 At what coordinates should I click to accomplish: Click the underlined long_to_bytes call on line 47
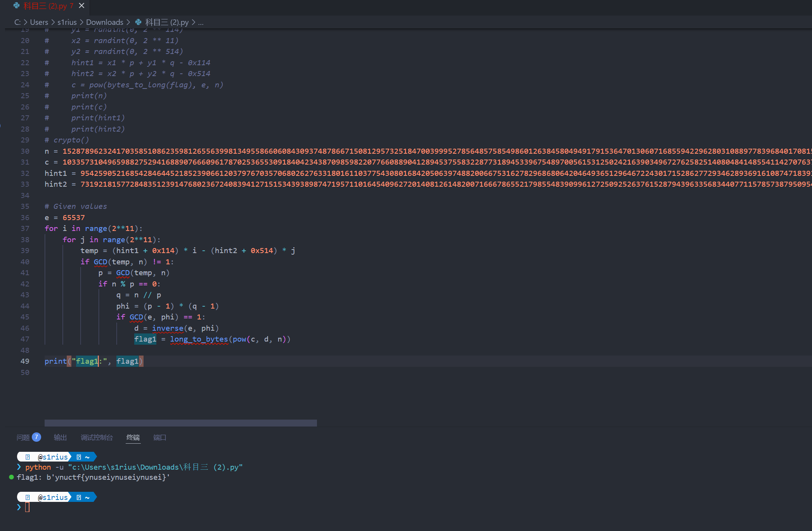199,339
